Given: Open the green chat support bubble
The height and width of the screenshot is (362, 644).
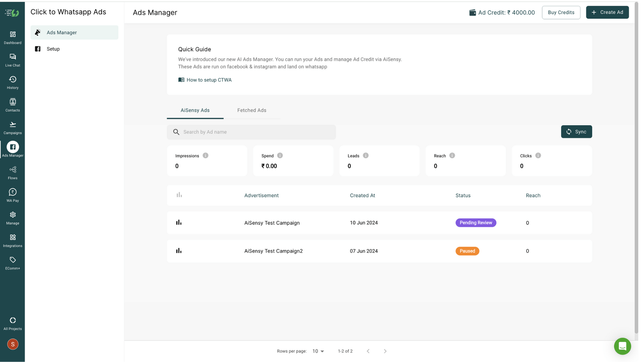Looking at the screenshot, I should [622, 346].
